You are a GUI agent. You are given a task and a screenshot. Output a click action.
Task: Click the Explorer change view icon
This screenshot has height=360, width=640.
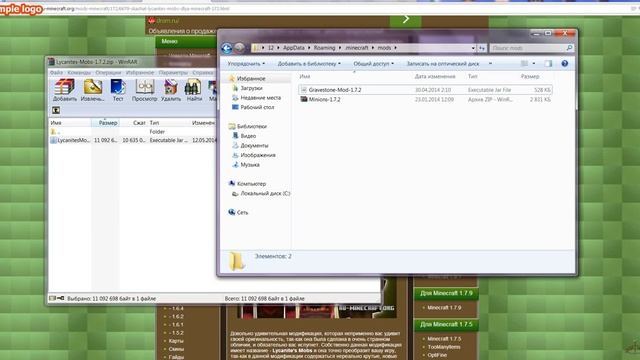point(524,63)
